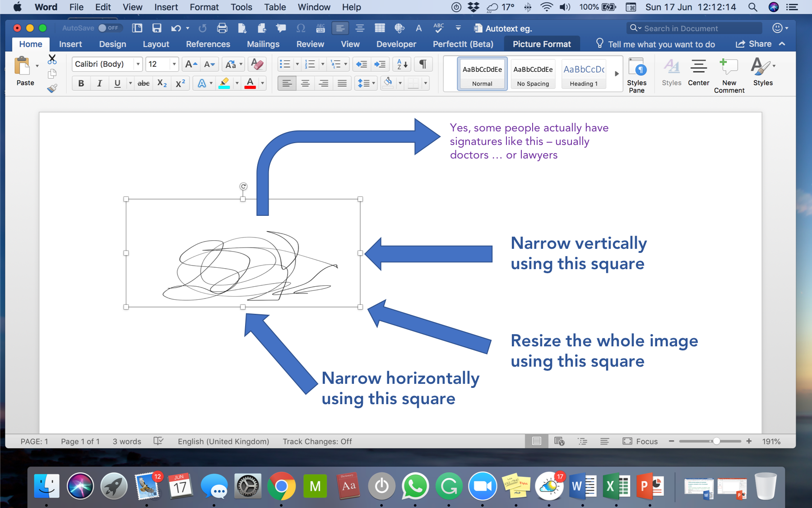Click the Print icon in title toolbar
Viewport: 812px width, 508px height.
222,28
